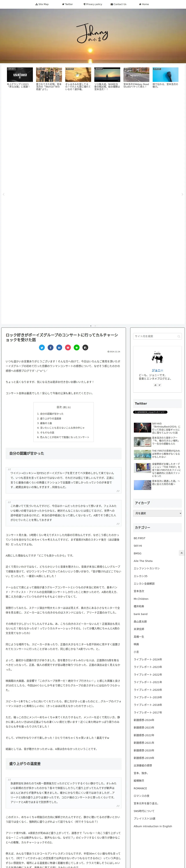Share article via Twitter icon

coord(42,347)
